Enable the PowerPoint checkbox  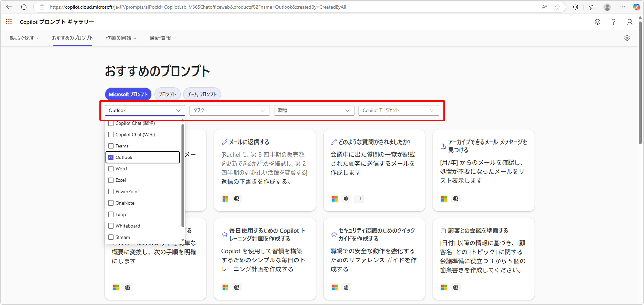[111, 192]
